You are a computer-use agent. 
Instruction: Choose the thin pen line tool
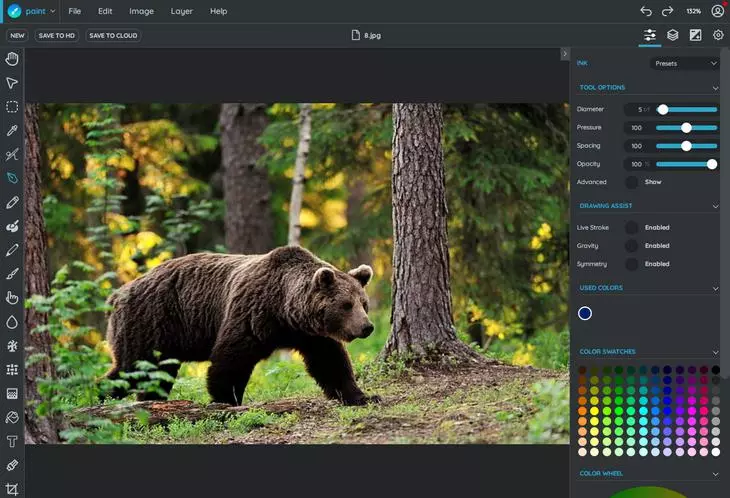tap(12, 250)
